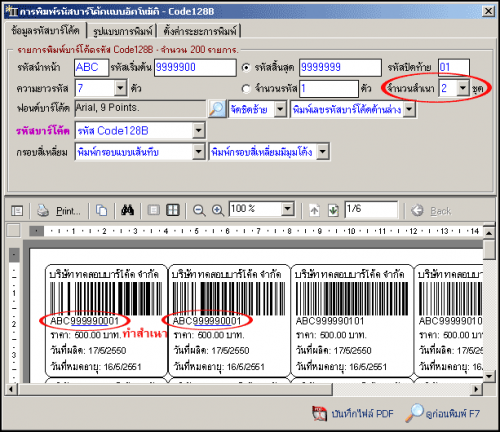Image resolution: width=500 pixels, height=432 pixels.
Task: Select single page view icon
Action: tap(154, 210)
